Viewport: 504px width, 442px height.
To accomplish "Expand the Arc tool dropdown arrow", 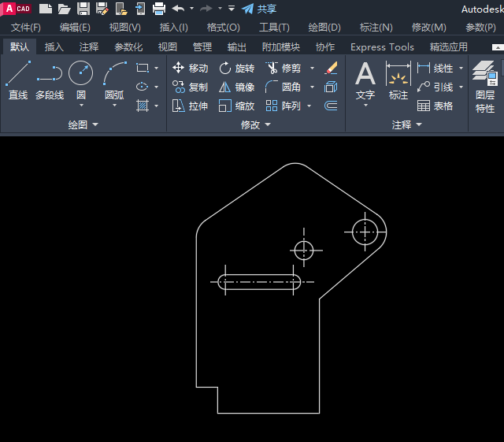I will [x=115, y=106].
